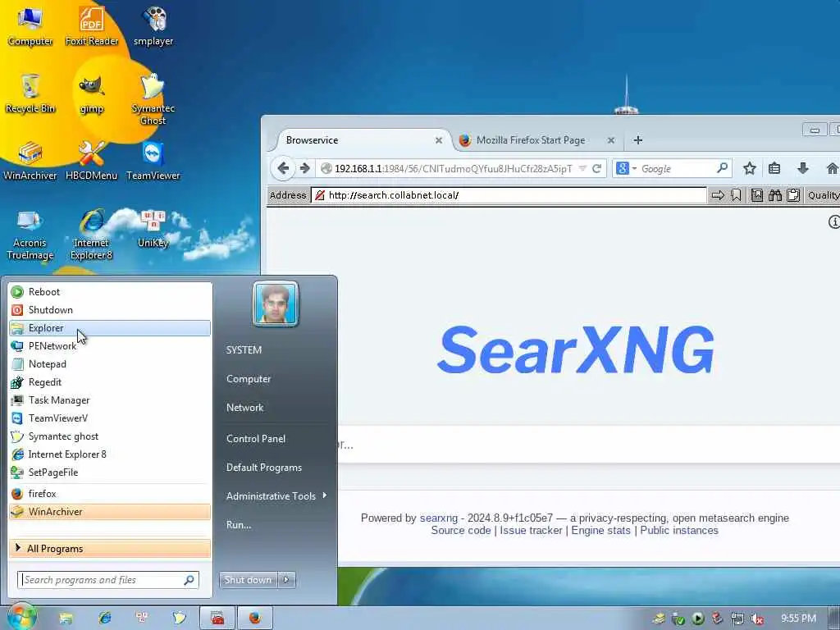Viewport: 840px width, 630px height.
Task: Open a new Firefox tab
Action: pyautogui.click(x=637, y=140)
